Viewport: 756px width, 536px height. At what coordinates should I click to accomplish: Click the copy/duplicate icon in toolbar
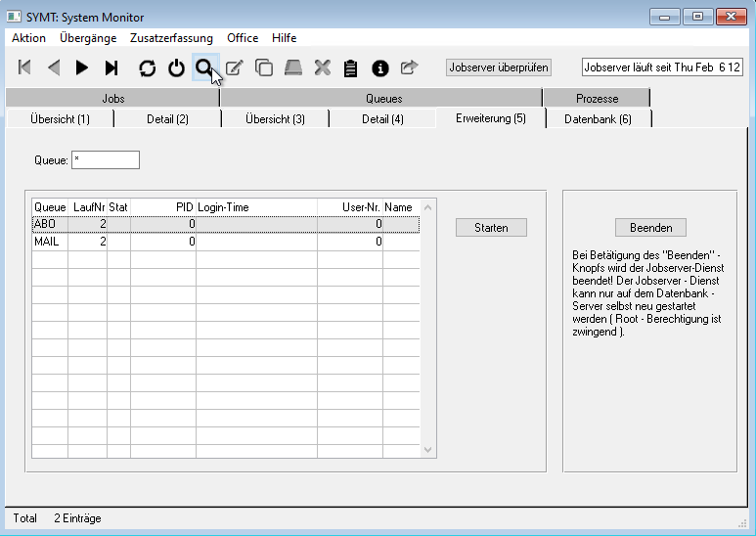tap(264, 67)
